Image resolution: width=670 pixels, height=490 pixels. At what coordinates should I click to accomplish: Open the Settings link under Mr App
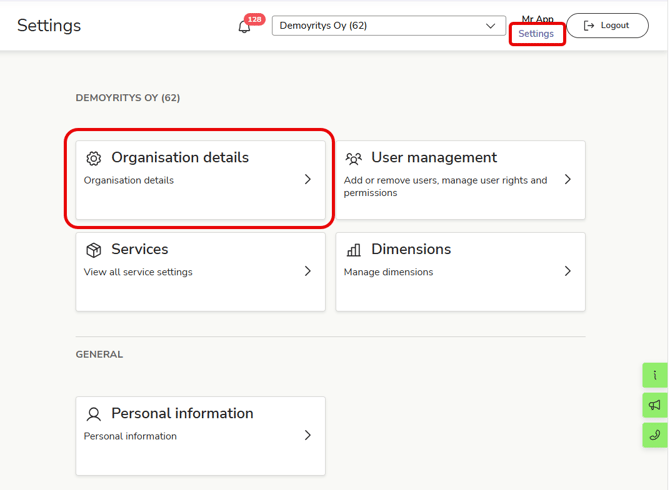tap(536, 34)
